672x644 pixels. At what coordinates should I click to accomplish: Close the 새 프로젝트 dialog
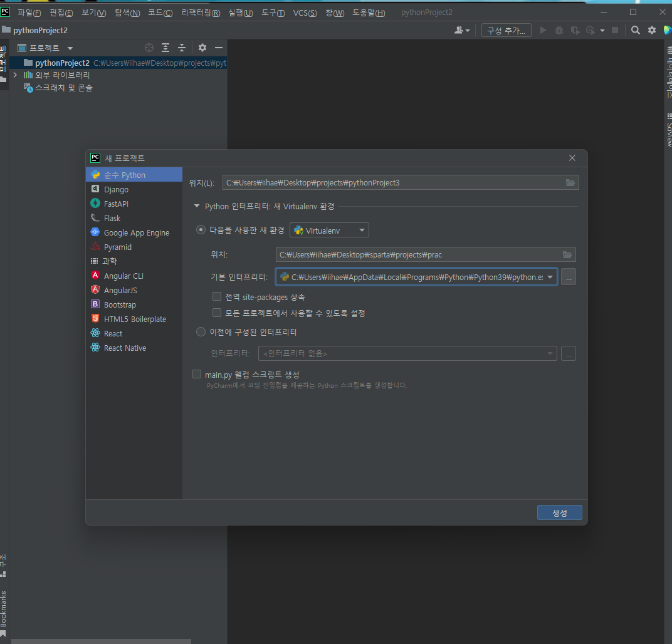pos(572,158)
